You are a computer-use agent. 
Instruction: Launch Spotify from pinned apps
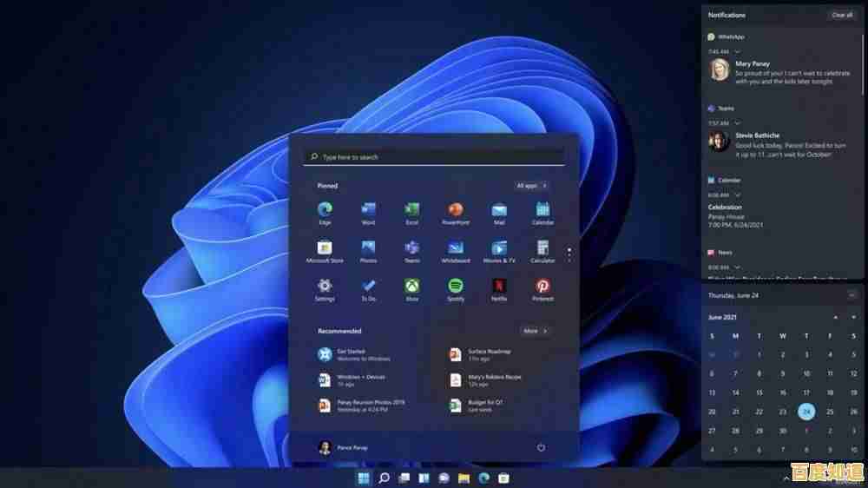pos(455,286)
